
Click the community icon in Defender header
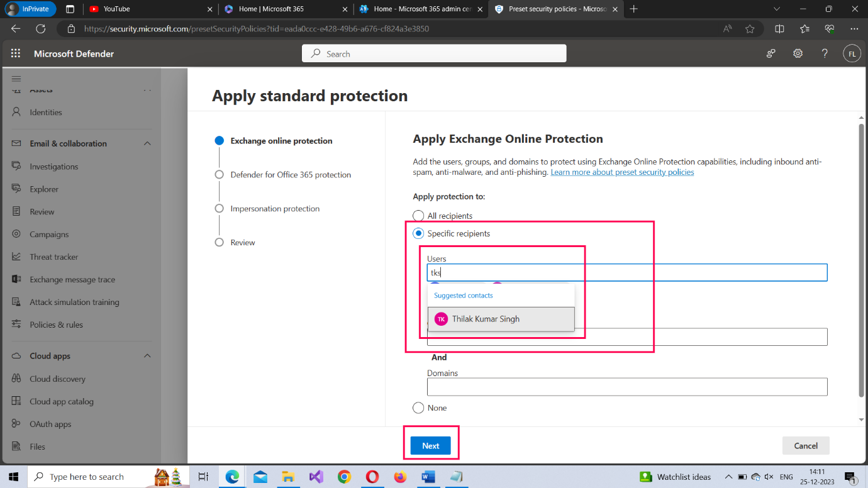[x=771, y=54]
